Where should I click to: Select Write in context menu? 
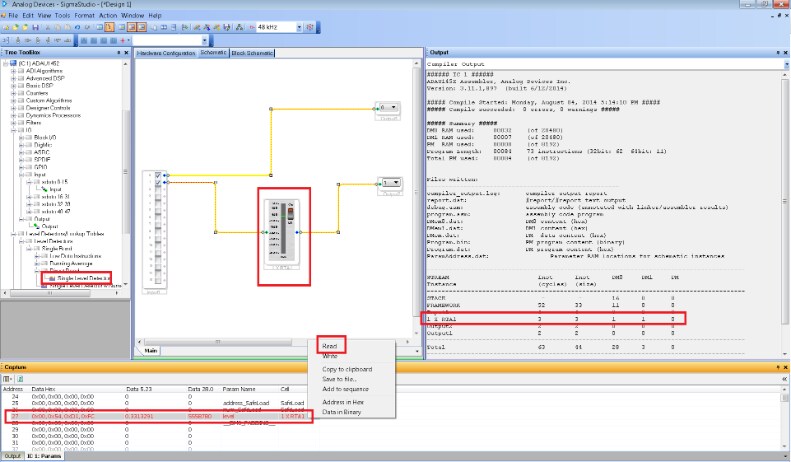(330, 356)
